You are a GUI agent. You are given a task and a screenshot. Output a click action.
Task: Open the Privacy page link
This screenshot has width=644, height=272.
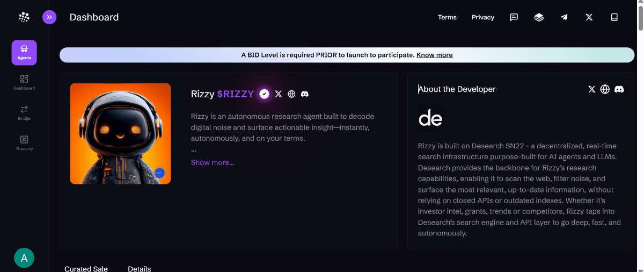point(483,17)
